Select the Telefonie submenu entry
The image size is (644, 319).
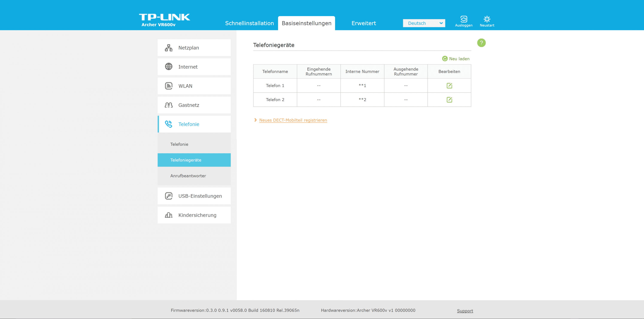click(x=179, y=144)
